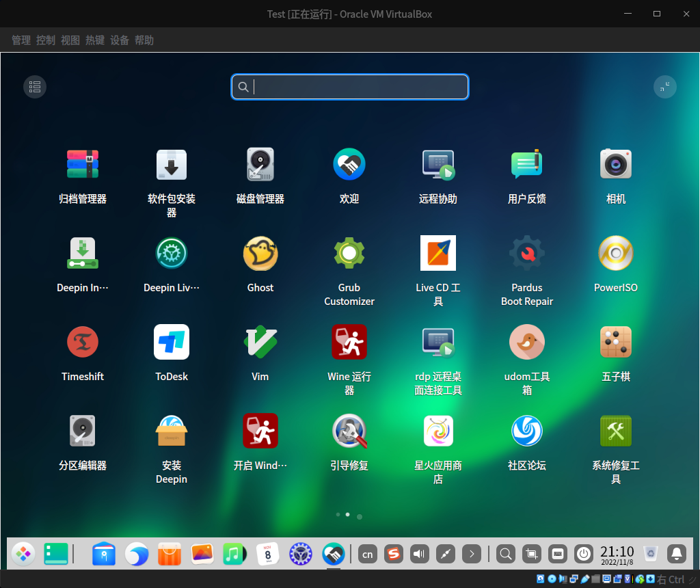Go to third launcher page dot
The image size is (700, 588).
360,517
